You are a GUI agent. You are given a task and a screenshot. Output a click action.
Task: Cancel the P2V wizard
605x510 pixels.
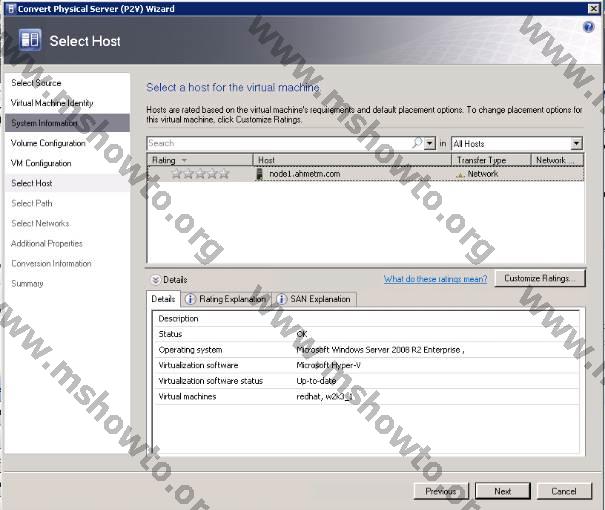click(x=564, y=491)
